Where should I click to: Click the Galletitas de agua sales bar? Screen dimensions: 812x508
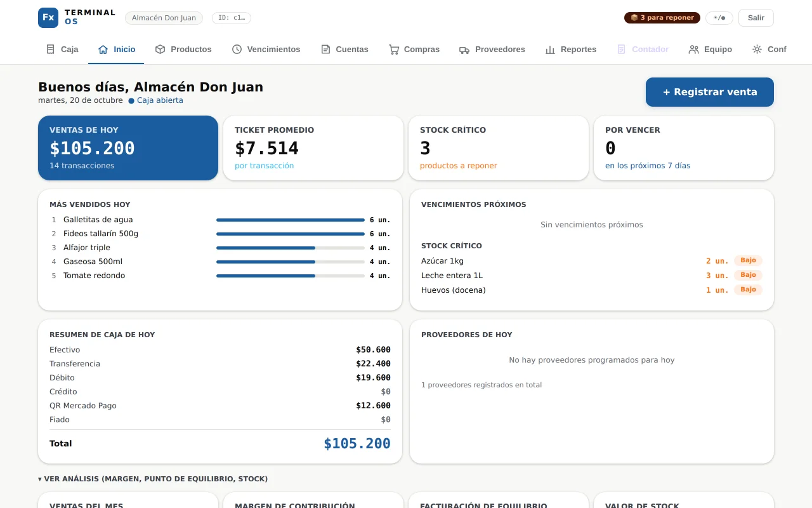291,220
